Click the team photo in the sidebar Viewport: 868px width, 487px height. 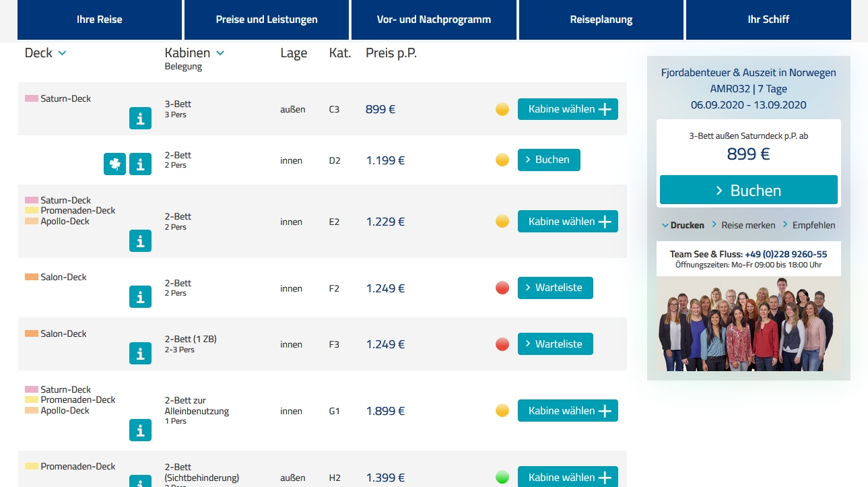point(748,323)
